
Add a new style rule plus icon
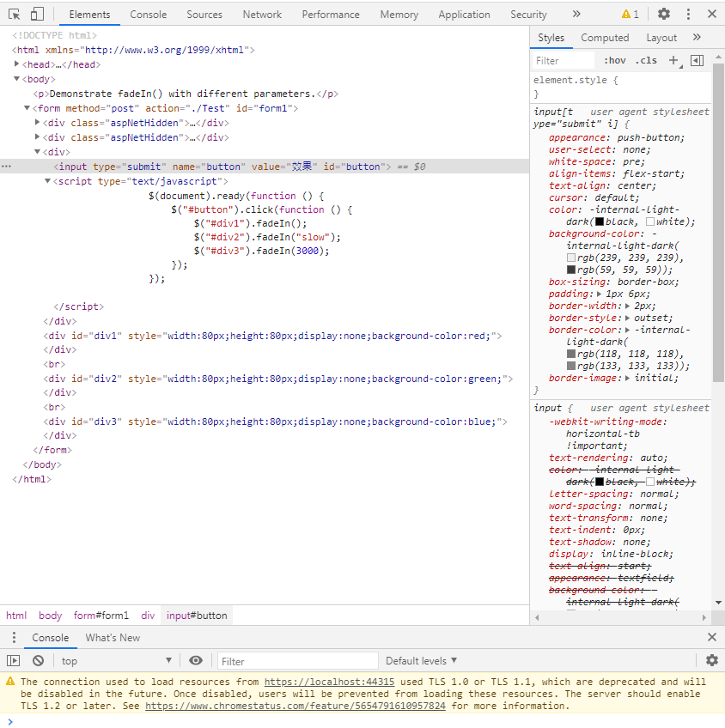click(673, 60)
